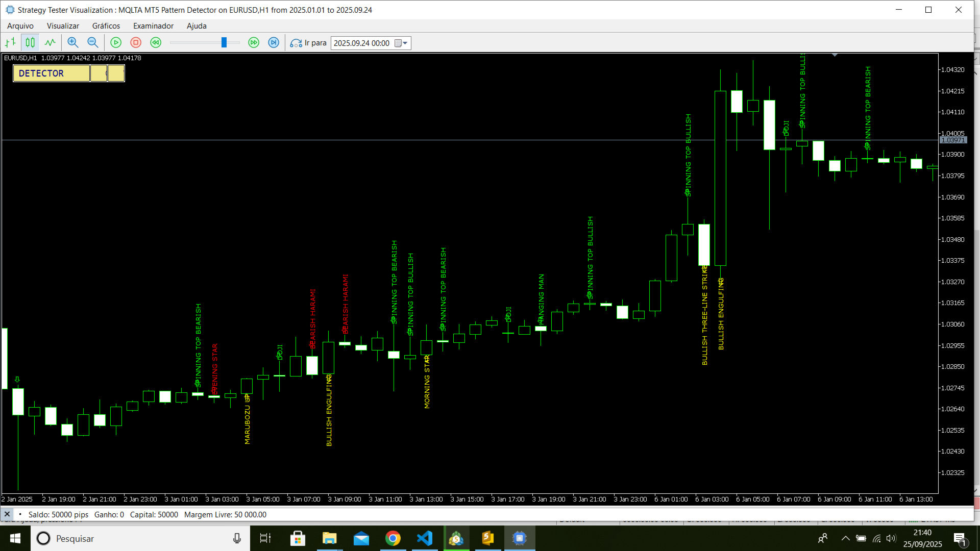Click the Ir para label
The image size is (980, 551).
coord(315,43)
